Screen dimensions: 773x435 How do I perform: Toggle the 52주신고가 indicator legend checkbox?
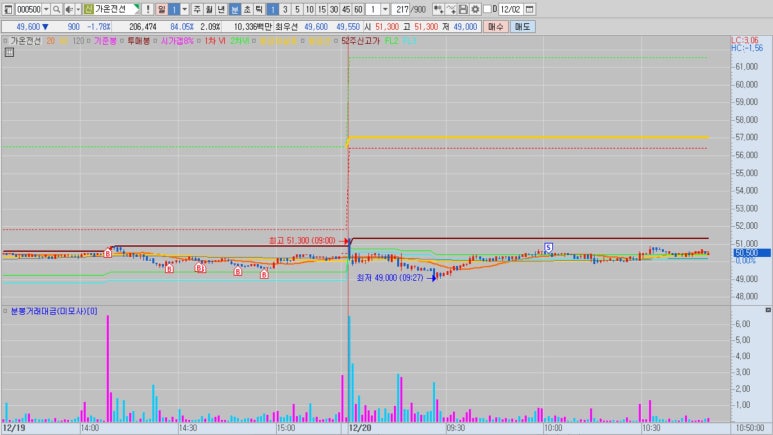point(336,41)
